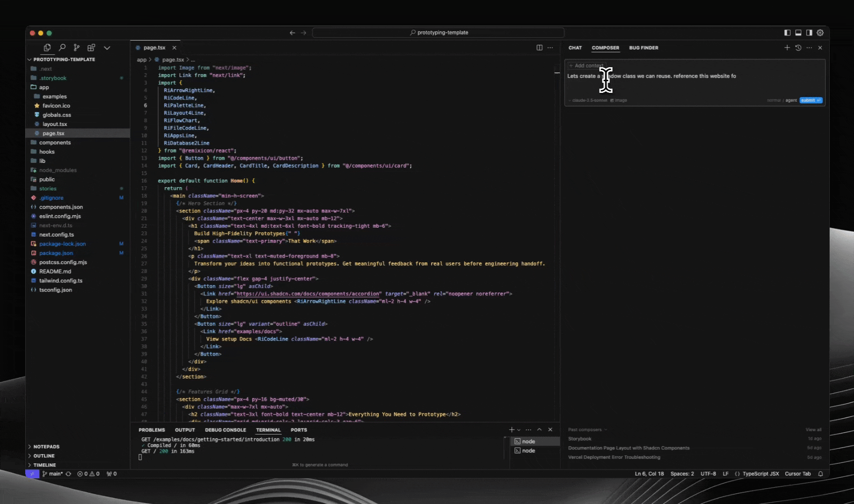Expand the additional views chevron in sidebar
The height and width of the screenshot is (504, 854).
(x=107, y=48)
